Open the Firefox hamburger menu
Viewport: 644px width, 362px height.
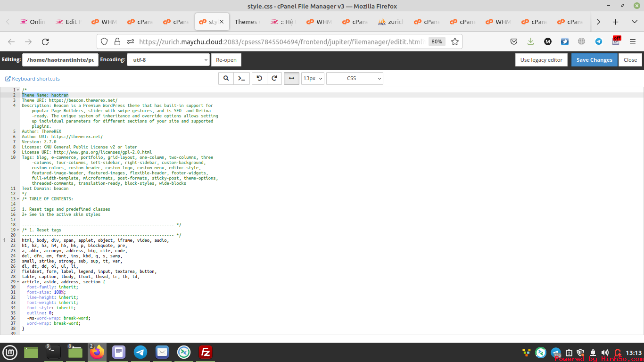click(x=633, y=41)
